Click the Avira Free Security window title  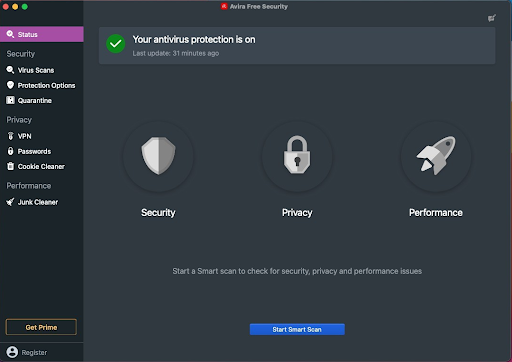pos(259,6)
